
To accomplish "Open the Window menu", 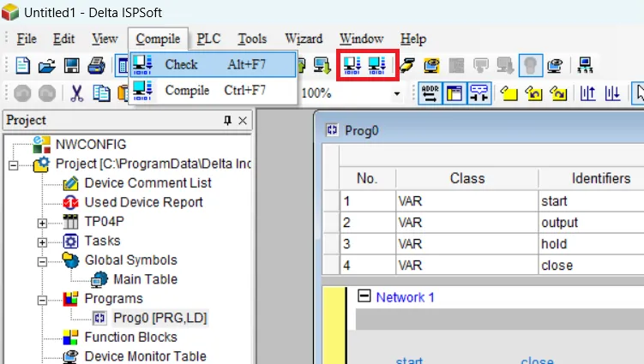I will pos(361,39).
